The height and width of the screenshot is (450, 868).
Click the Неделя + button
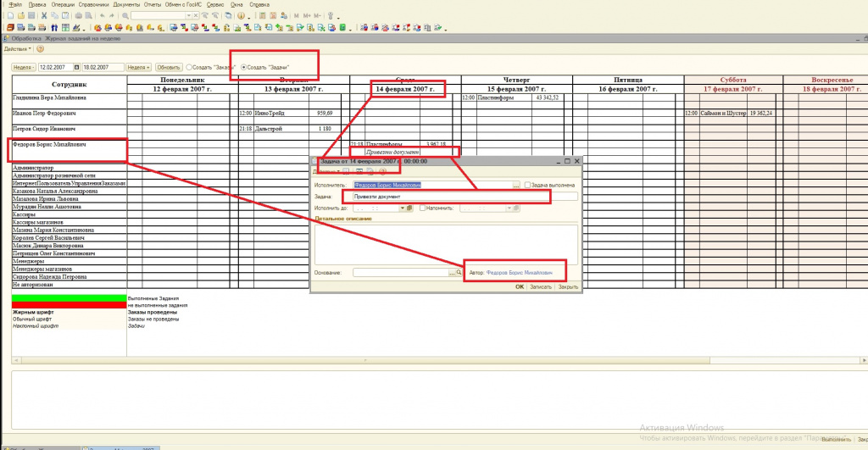click(x=138, y=67)
